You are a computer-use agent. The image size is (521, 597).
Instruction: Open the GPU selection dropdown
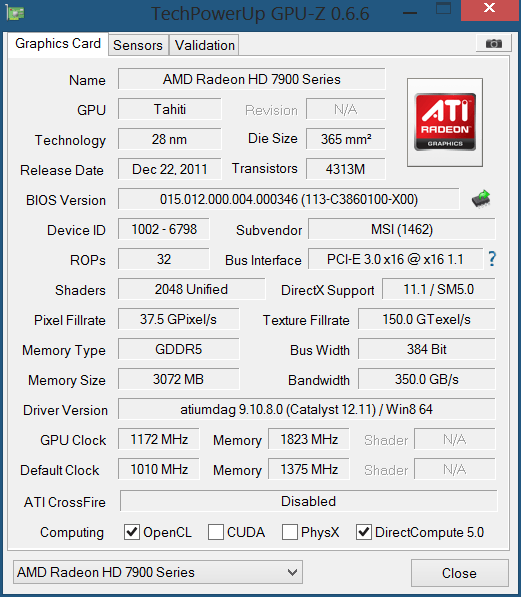click(158, 572)
